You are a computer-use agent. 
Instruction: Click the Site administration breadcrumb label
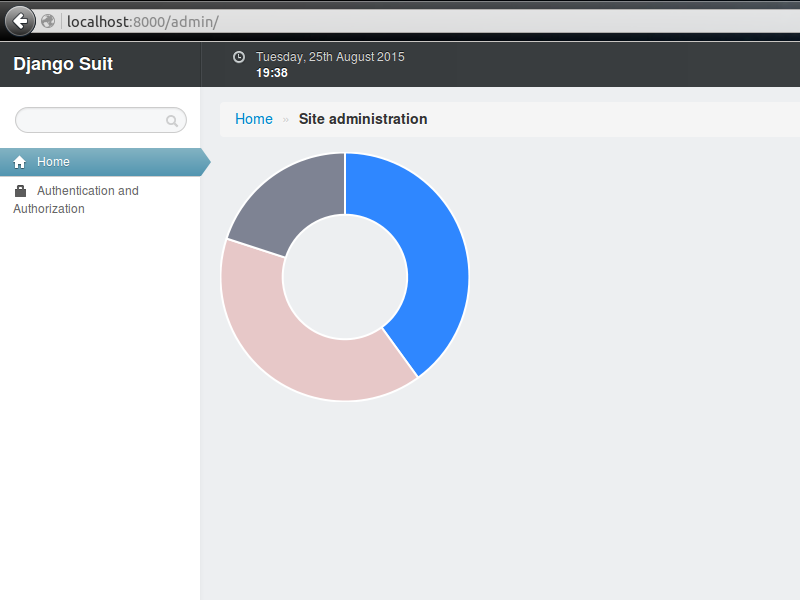363,119
